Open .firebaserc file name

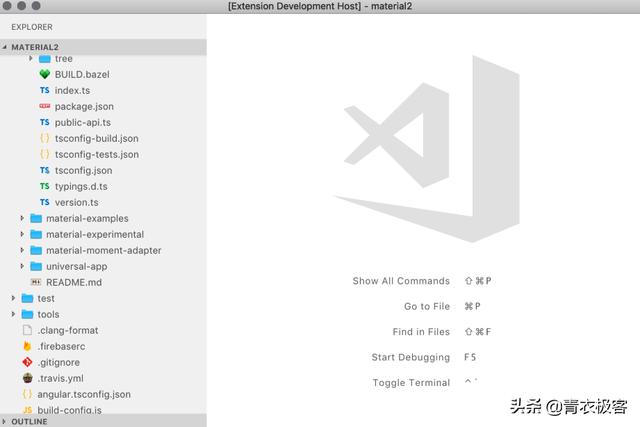61,346
